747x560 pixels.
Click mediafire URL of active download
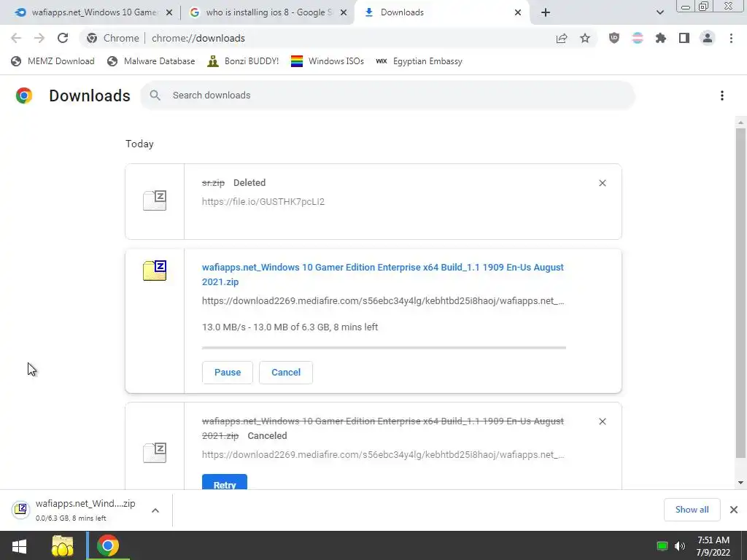click(383, 301)
